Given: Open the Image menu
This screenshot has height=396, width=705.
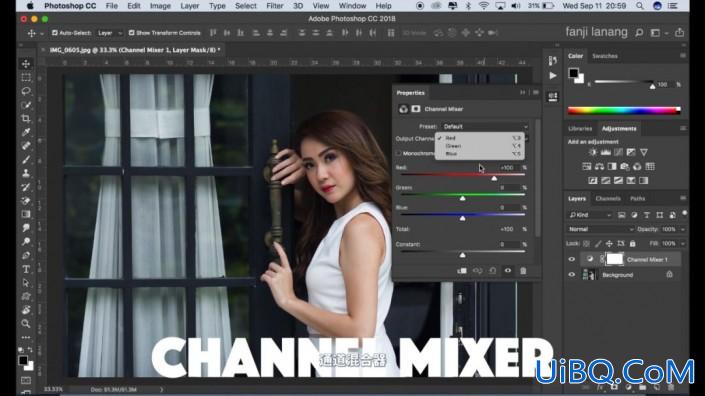Looking at the screenshot, I should point(160,6).
